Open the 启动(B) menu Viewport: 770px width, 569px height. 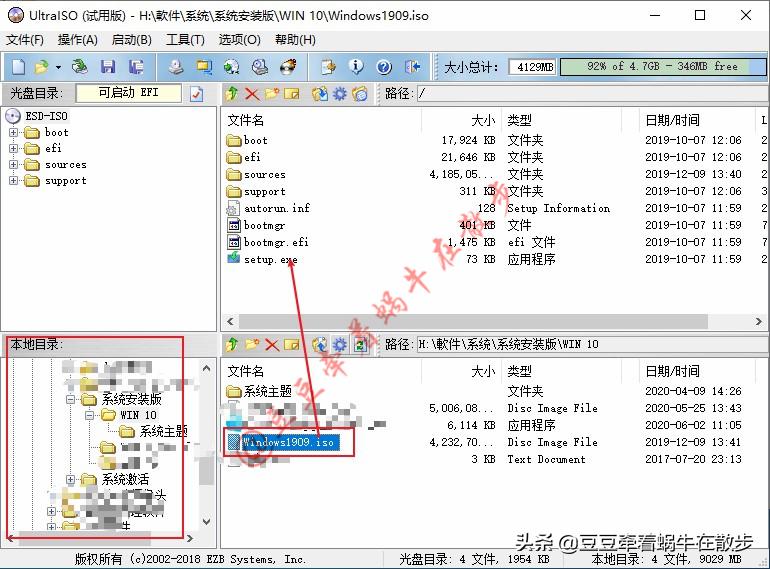(x=132, y=40)
